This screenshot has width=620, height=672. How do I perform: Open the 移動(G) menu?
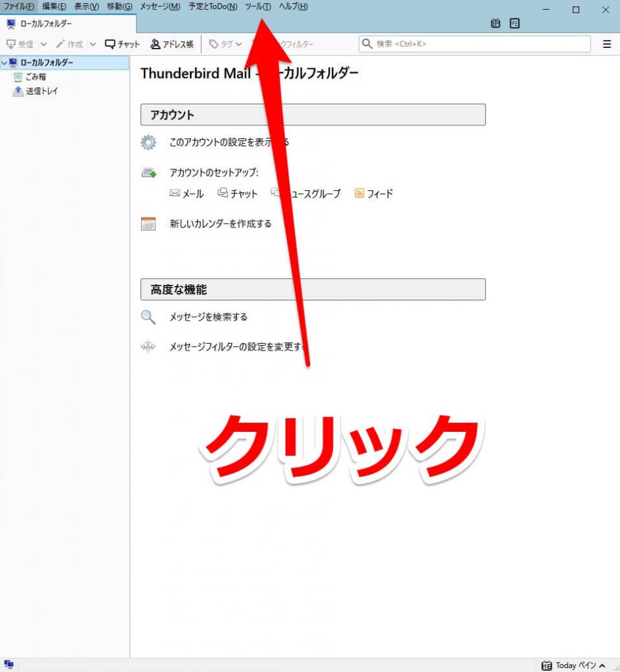pyautogui.click(x=120, y=7)
